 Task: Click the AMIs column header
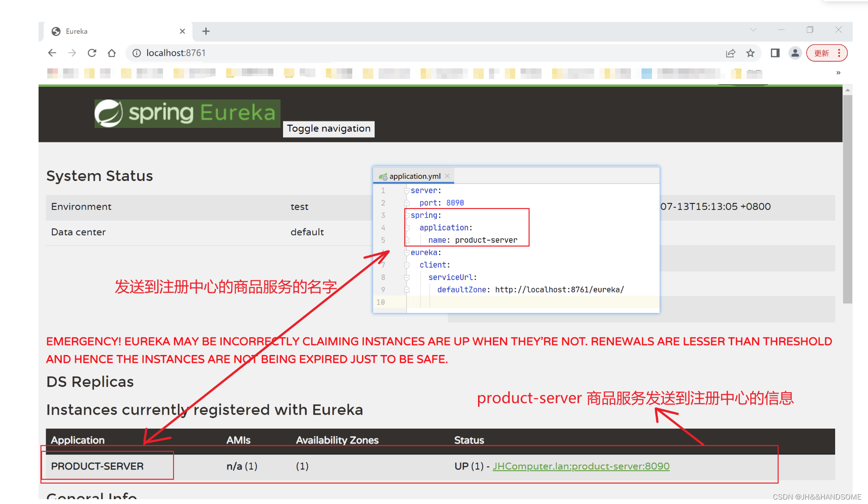point(238,440)
